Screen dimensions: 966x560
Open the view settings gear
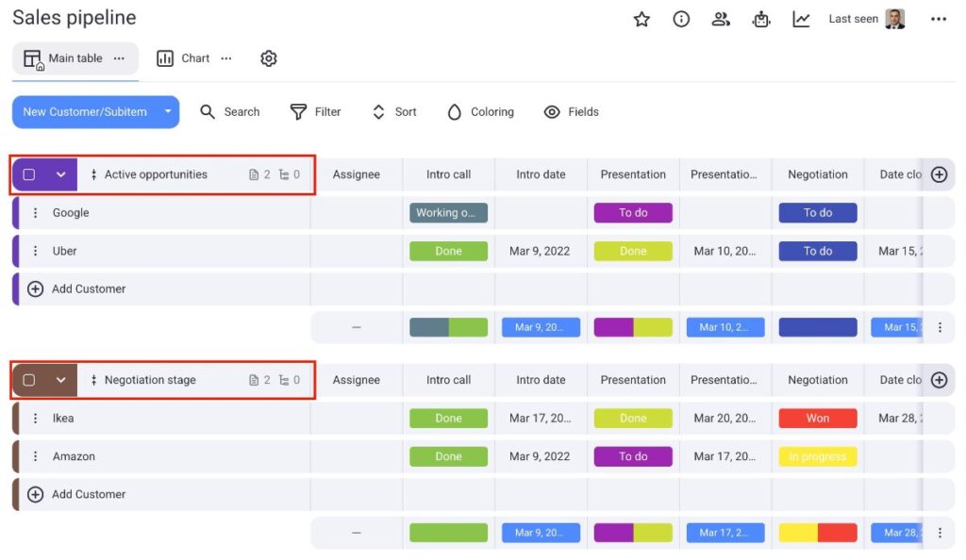point(269,58)
